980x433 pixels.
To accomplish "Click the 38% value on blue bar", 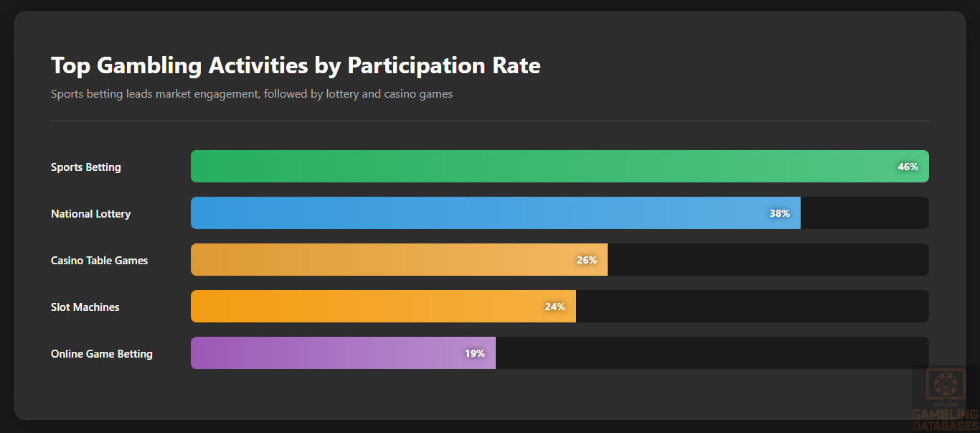I will coord(779,213).
